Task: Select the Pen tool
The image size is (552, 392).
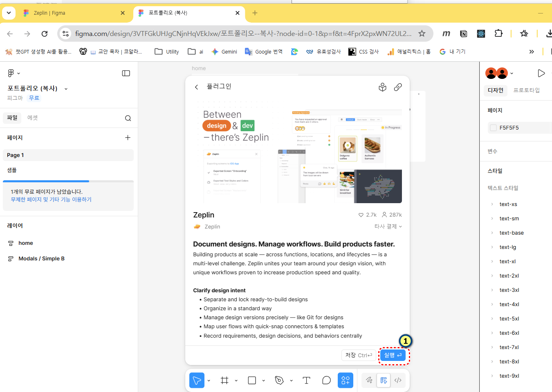Action: tap(279, 381)
